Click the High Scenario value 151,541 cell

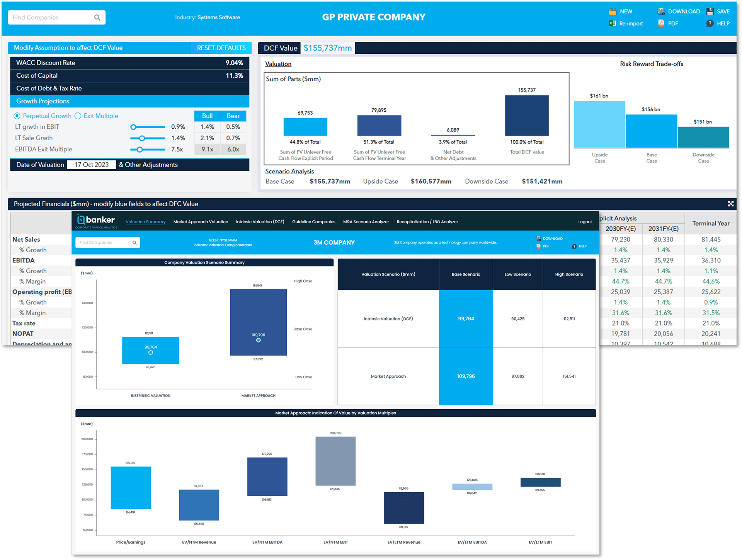pyautogui.click(x=569, y=376)
